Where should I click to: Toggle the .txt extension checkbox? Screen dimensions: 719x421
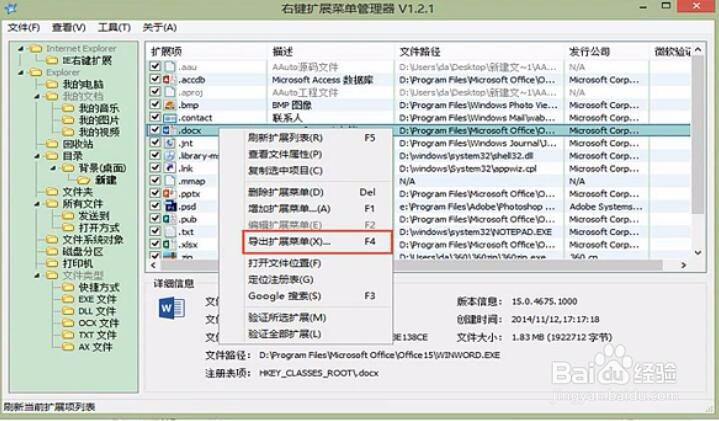[x=155, y=231]
